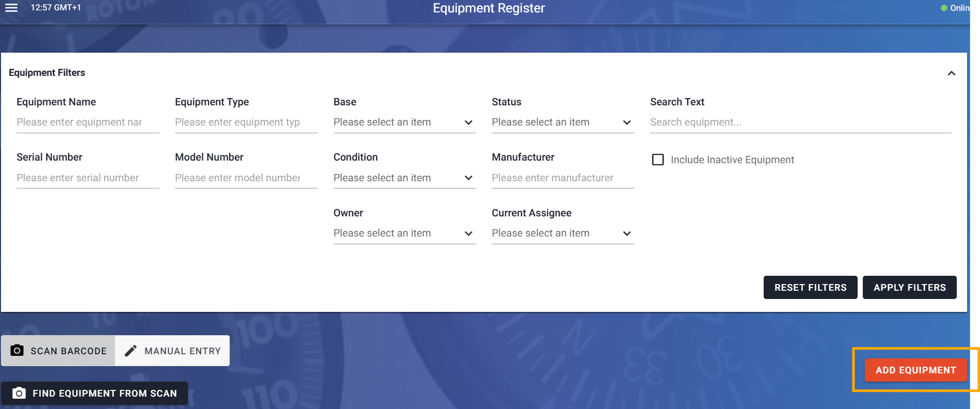Screen dimensions: 980x409
Task: Click the green Online status indicator
Action: pos(944,8)
